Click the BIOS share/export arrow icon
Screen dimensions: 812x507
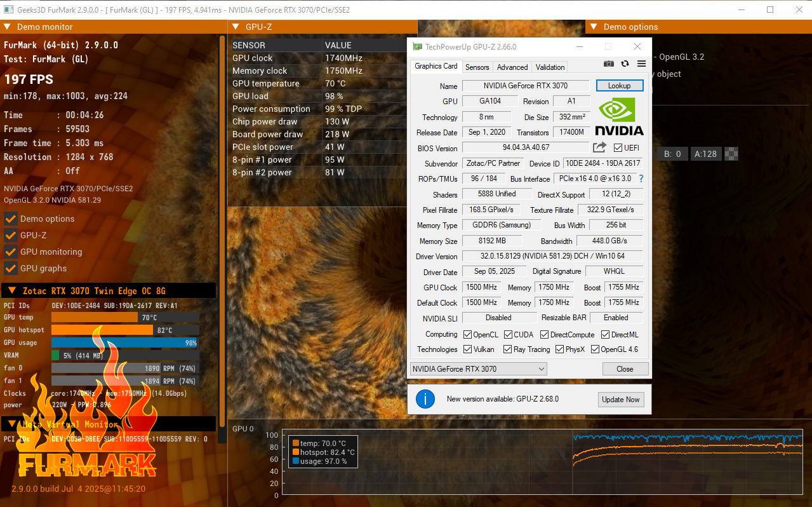coord(599,147)
